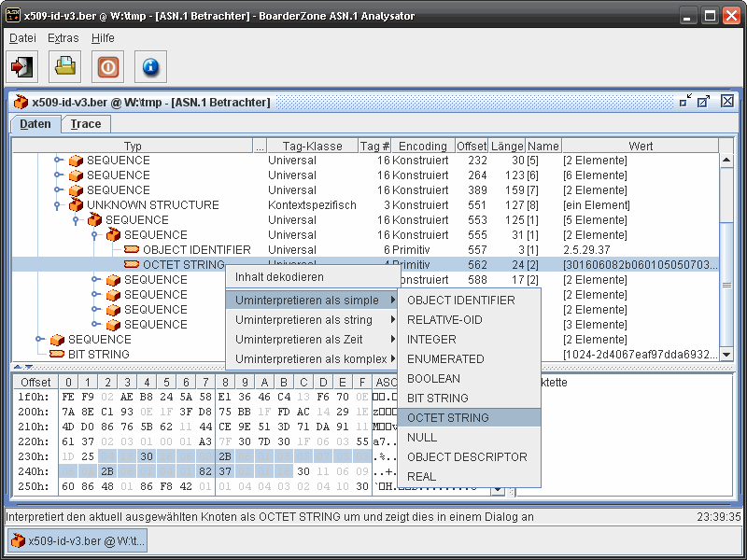Open Uminterpretieren als string submenu
747x560 pixels.
312,319
